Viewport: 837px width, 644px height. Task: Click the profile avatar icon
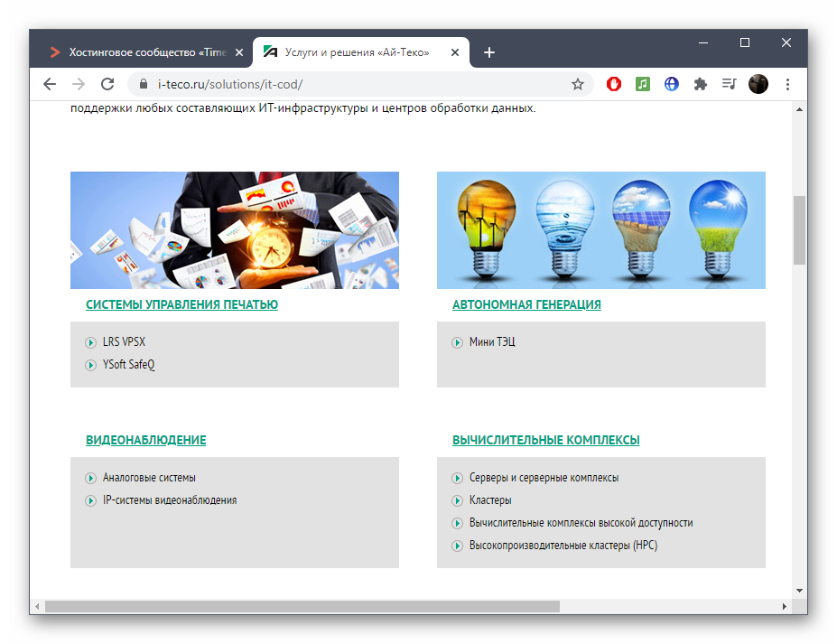click(x=758, y=84)
